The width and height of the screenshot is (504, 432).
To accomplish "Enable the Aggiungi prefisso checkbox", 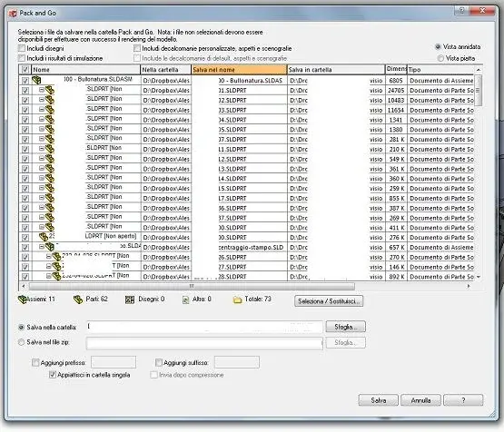I will [x=35, y=363].
